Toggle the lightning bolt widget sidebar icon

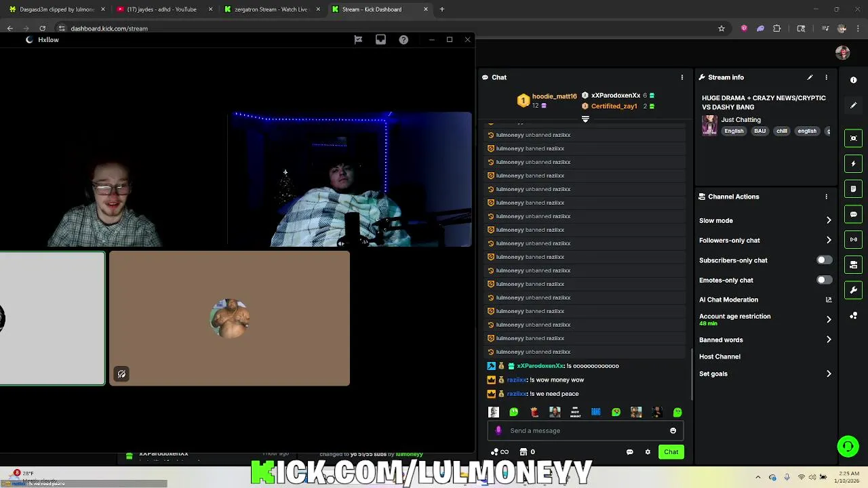853,163
